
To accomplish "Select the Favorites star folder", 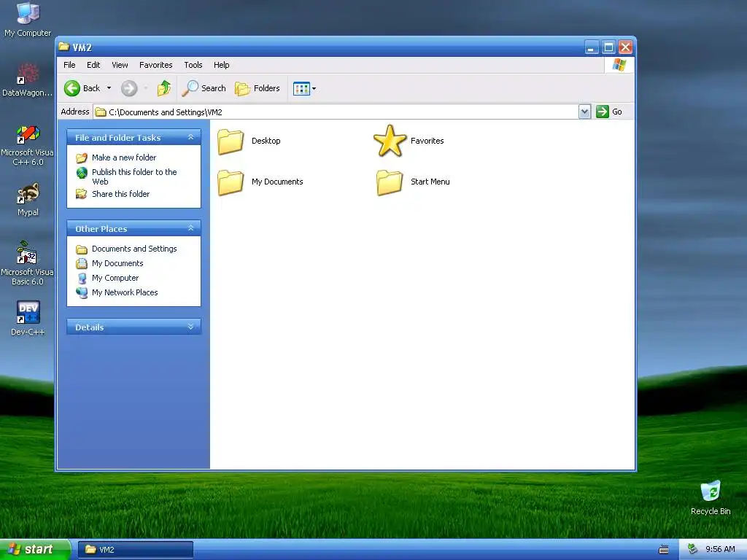I will tap(390, 141).
